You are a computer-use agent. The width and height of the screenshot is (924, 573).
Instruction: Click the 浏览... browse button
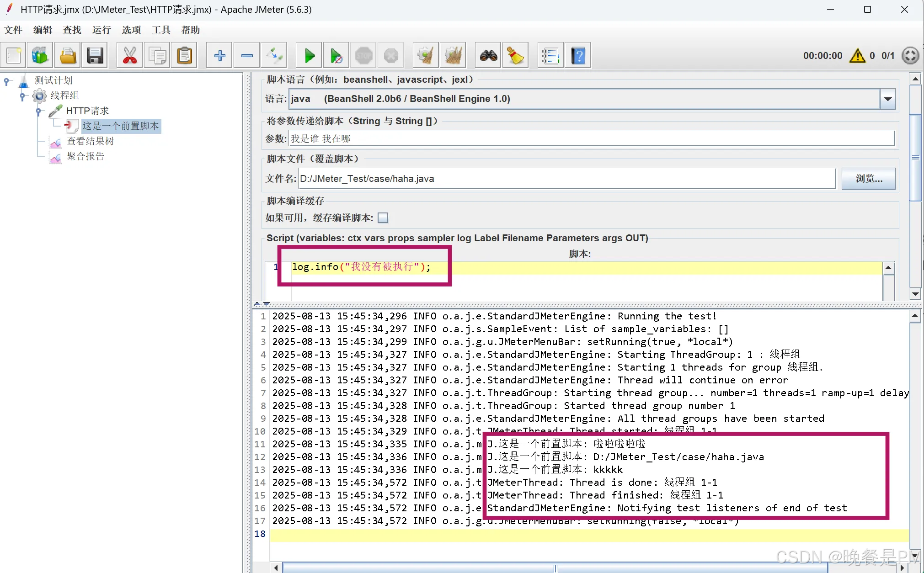click(x=868, y=179)
